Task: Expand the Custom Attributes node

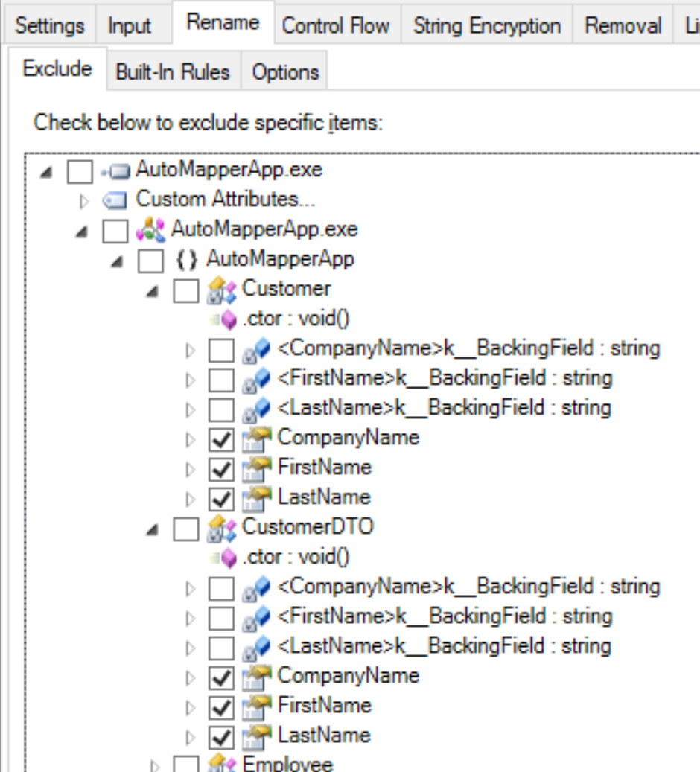Action: coord(84,201)
